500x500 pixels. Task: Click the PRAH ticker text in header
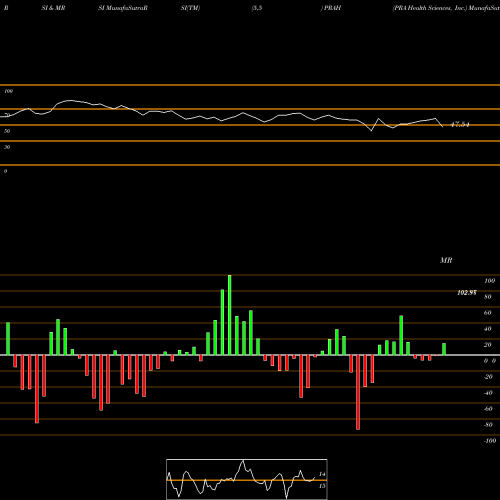point(333,8)
